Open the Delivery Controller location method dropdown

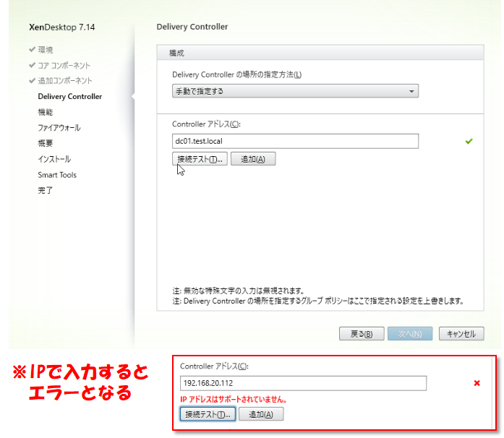[x=295, y=91]
